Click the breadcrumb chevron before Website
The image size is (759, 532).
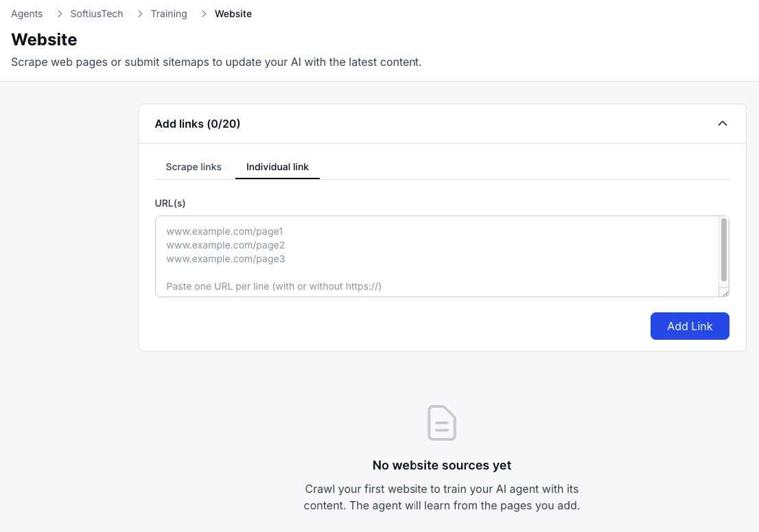point(203,14)
